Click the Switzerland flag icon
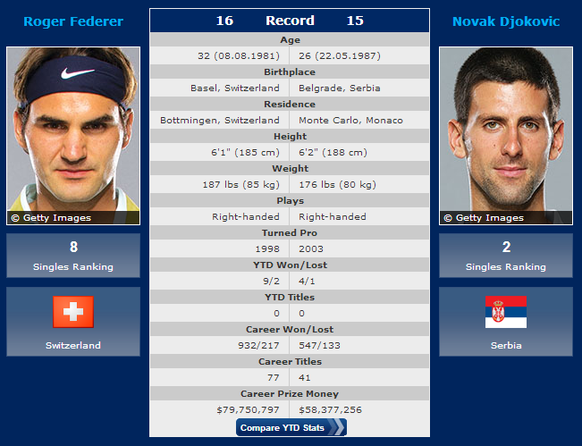Viewport: 582px width, 446px height. click(73, 312)
